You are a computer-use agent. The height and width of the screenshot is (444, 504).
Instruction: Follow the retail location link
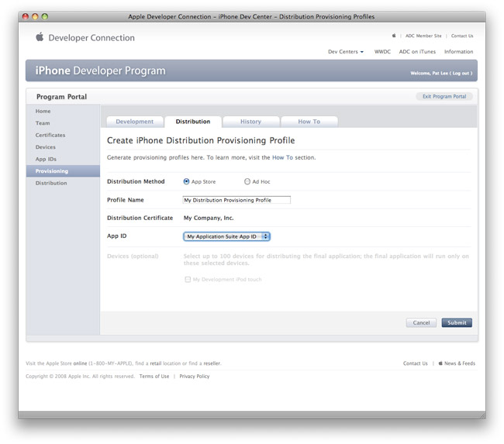coord(156,363)
